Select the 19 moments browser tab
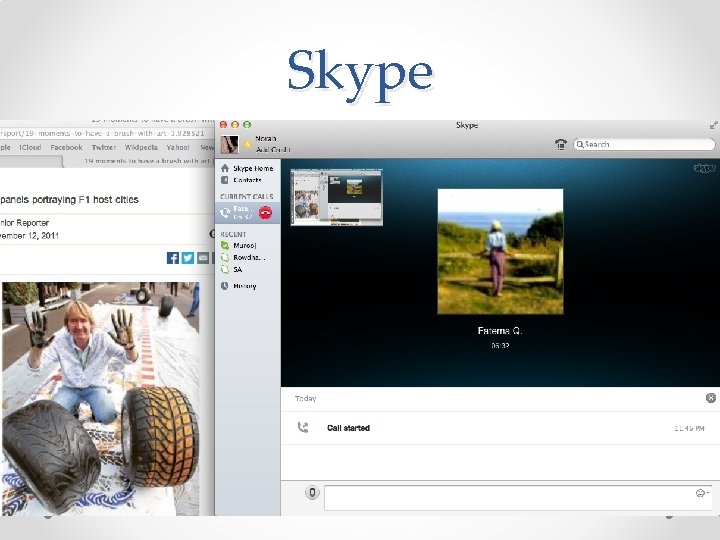The height and width of the screenshot is (540, 720). [138, 161]
